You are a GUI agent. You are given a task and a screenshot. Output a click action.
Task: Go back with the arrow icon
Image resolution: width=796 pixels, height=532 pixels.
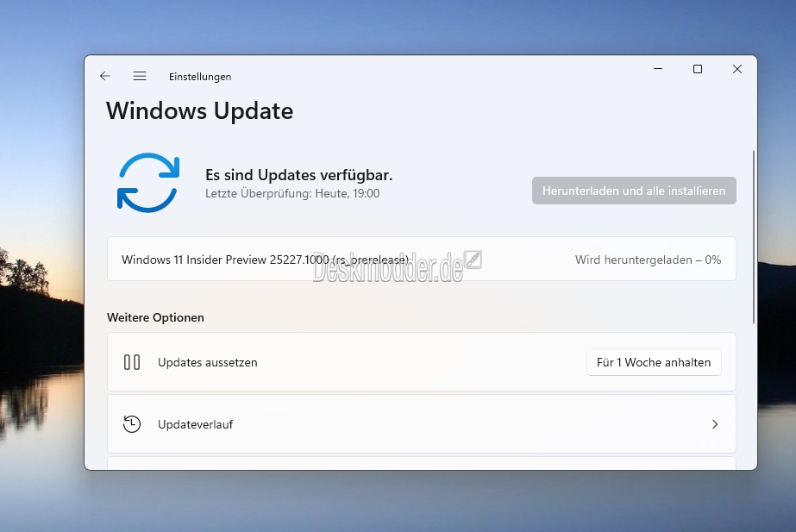105,76
